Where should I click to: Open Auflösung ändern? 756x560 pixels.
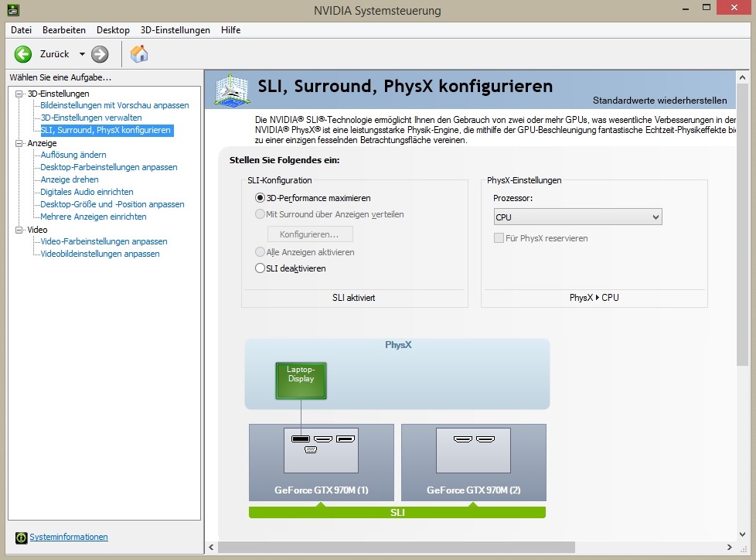(x=73, y=155)
